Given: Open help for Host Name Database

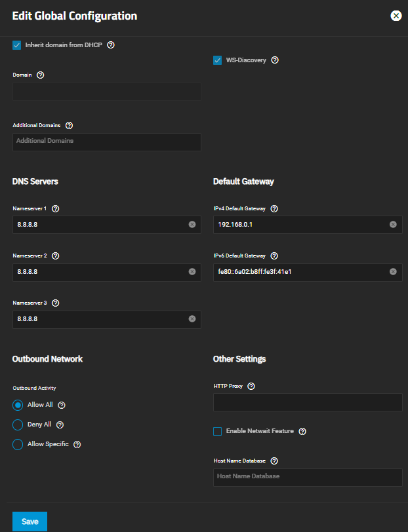Looking at the screenshot, I should point(274,461).
